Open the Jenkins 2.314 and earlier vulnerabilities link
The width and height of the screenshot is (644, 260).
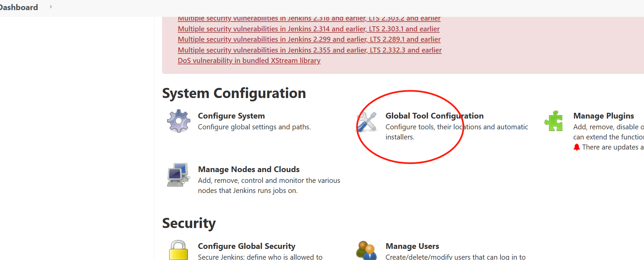309,29
